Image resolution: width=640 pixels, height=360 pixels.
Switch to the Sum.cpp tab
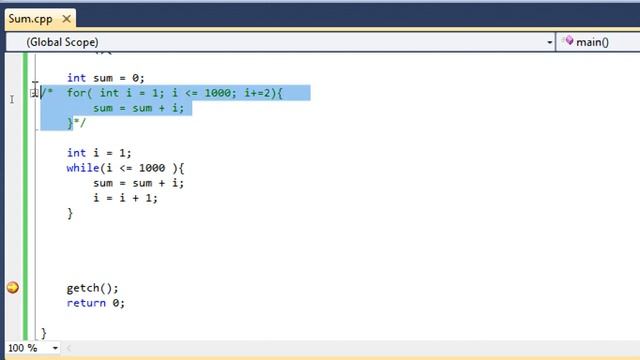31,19
